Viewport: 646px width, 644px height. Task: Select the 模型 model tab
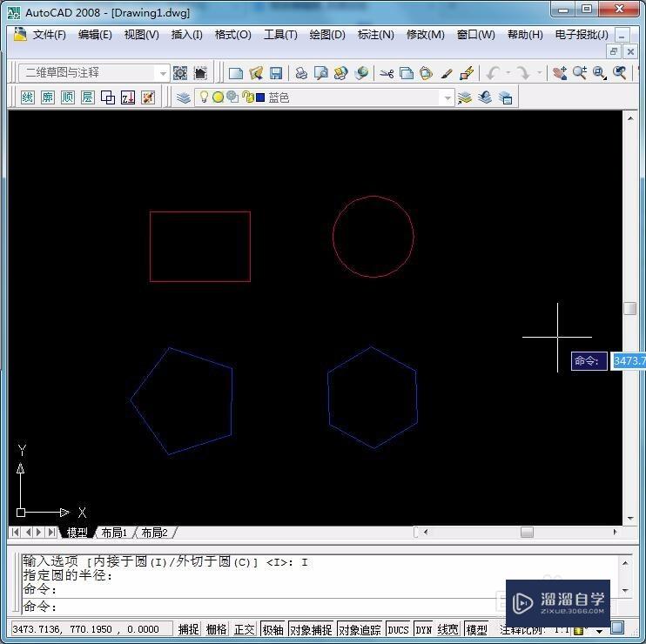(77, 533)
